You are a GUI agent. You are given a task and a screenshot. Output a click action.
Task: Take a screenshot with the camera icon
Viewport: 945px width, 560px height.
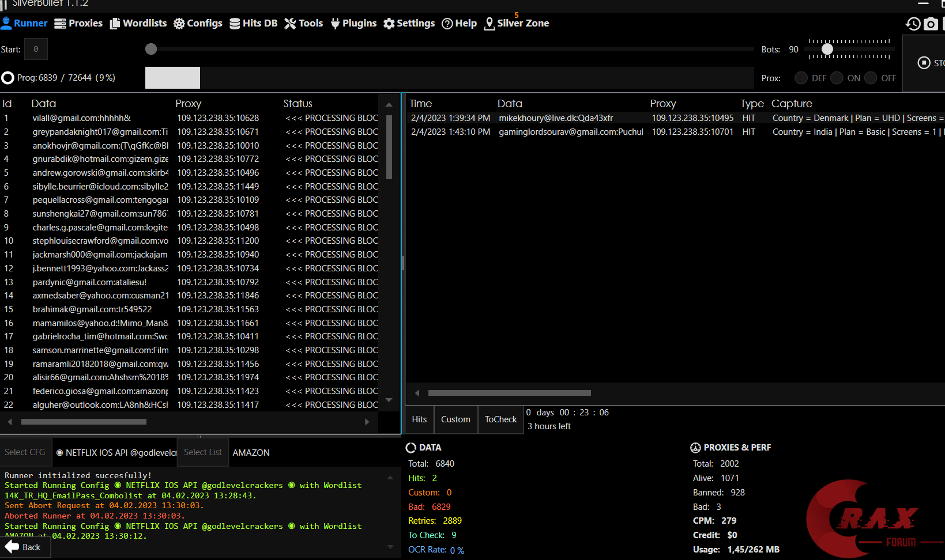point(931,24)
